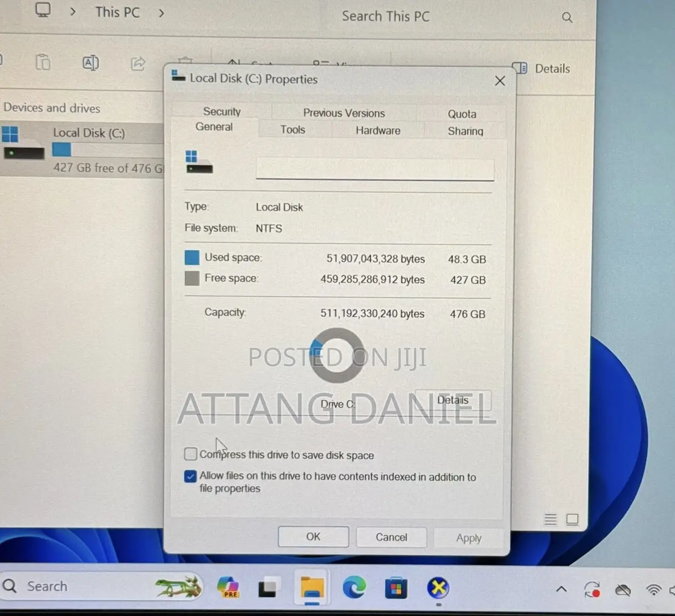
Task: Click File Explorer on the taskbar
Action: [311, 588]
